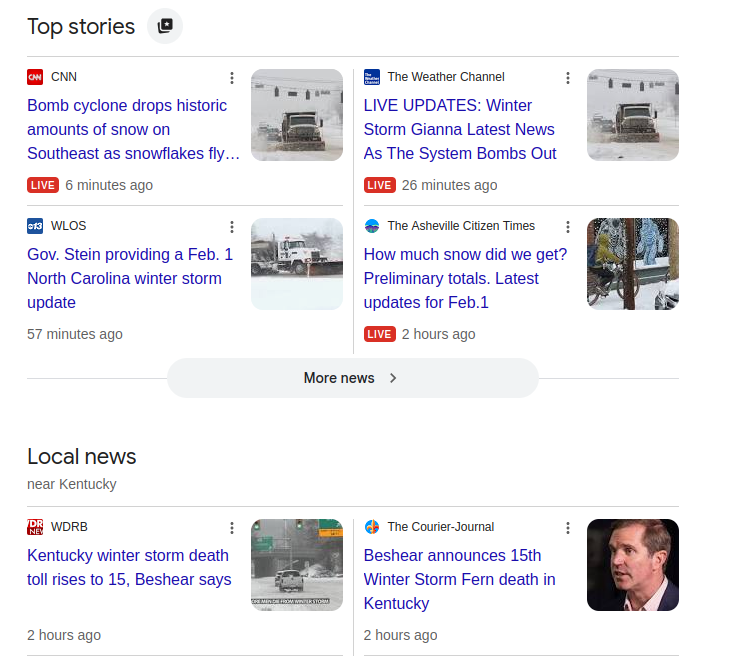Open Beshear announces 15th Winter Storm Fern death
Screen dimensions: 731x656
pyautogui.click(x=458, y=579)
